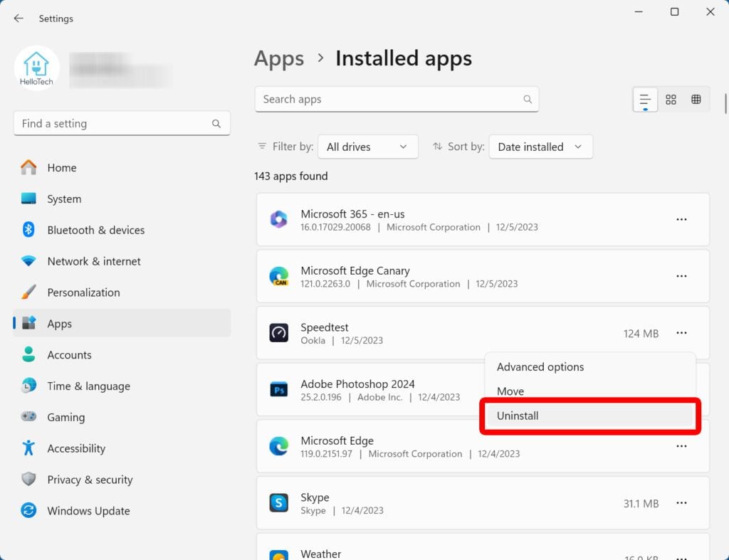The height and width of the screenshot is (560, 729).
Task: Open the All drives filter dropdown
Action: pyautogui.click(x=367, y=147)
